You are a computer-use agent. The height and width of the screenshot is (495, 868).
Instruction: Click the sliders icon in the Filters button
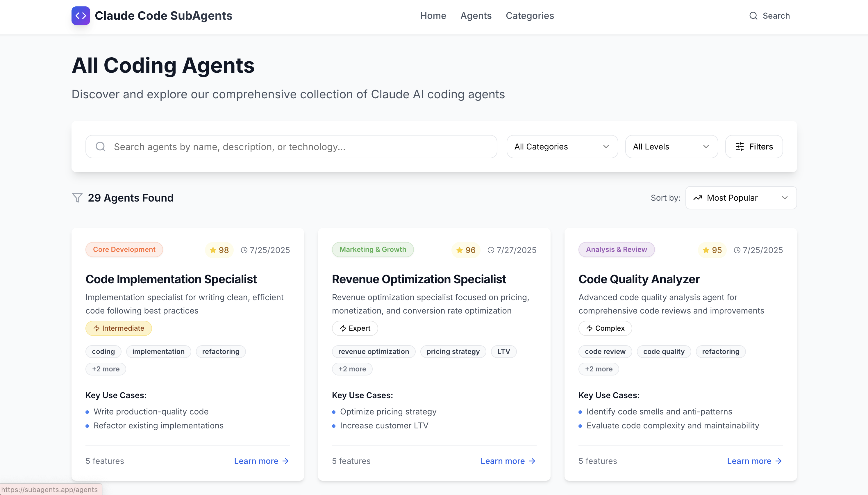pyautogui.click(x=740, y=147)
